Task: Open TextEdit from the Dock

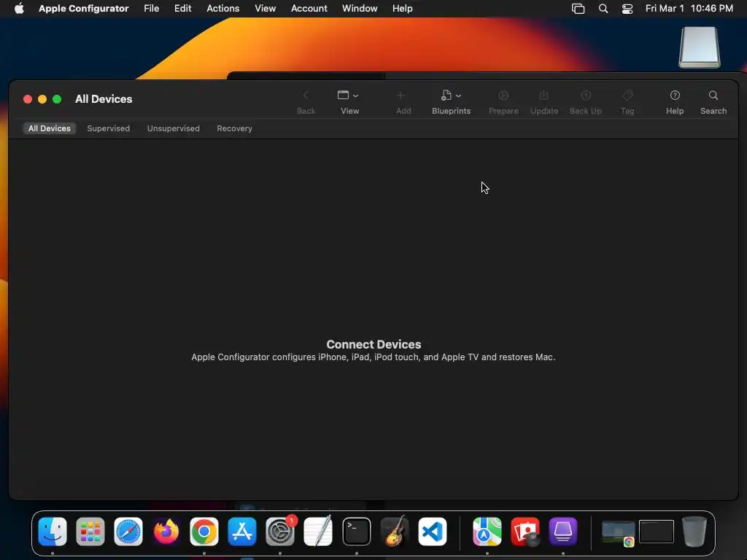Action: click(x=318, y=532)
